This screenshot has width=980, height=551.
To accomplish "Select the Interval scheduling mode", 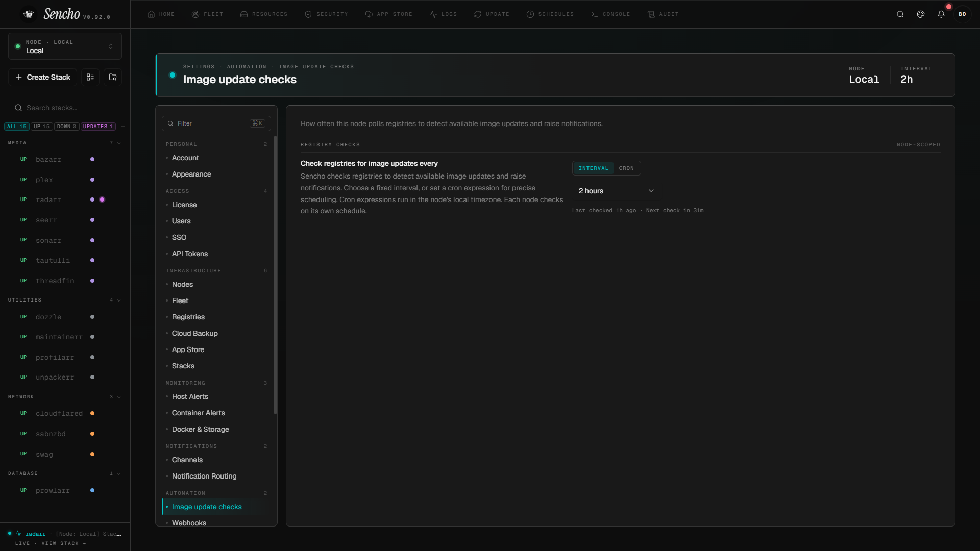I will [594, 168].
